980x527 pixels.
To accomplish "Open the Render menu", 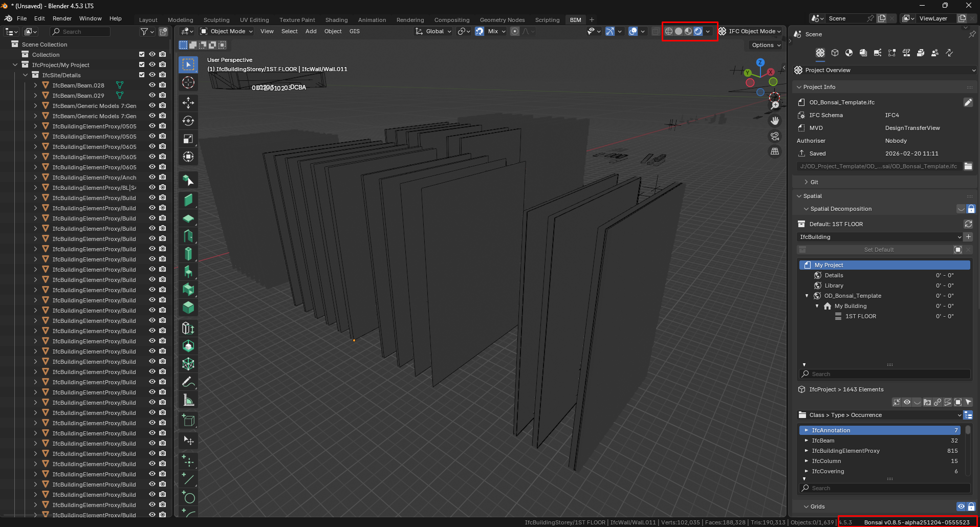I will [62, 18].
